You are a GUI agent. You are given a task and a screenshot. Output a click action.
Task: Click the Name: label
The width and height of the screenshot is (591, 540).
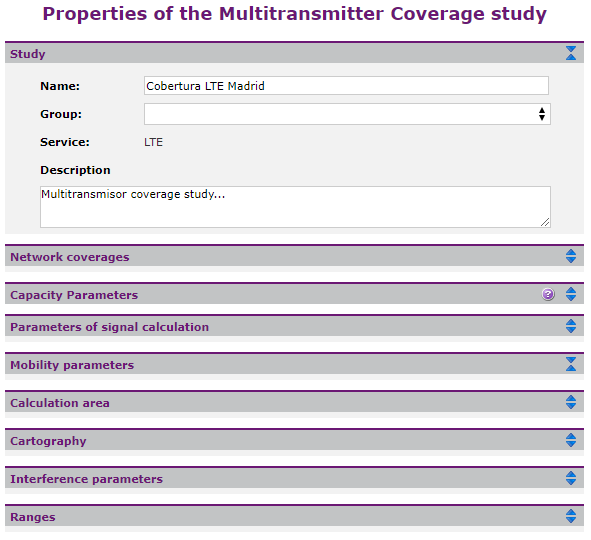click(x=60, y=86)
